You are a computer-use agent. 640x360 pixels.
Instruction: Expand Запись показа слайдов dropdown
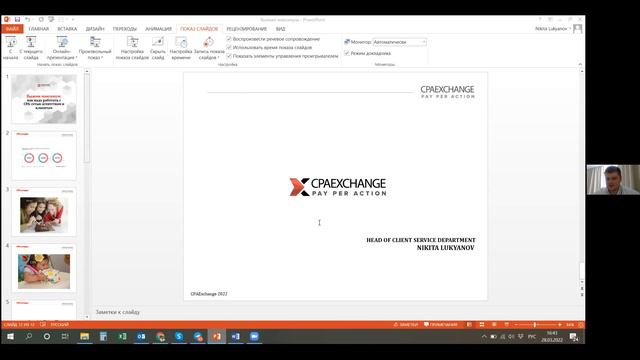pos(209,48)
